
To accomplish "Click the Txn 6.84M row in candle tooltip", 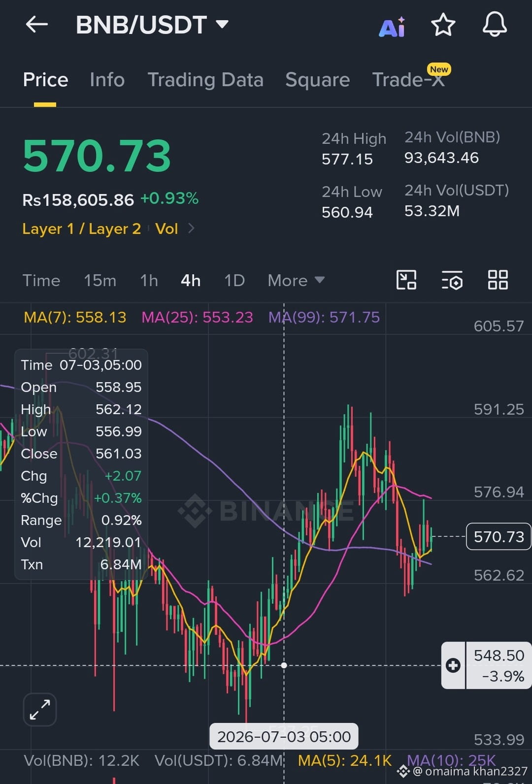I will coord(81,564).
